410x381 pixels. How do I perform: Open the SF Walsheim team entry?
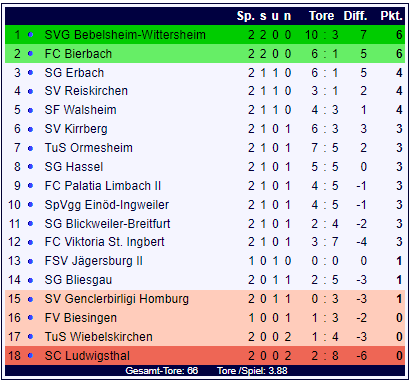pyautogui.click(x=80, y=110)
